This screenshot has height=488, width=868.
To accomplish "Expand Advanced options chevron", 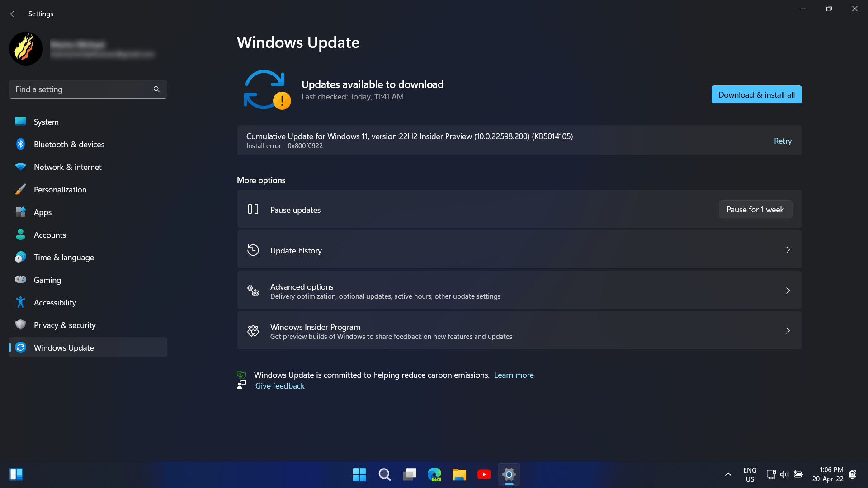I will click(x=788, y=291).
